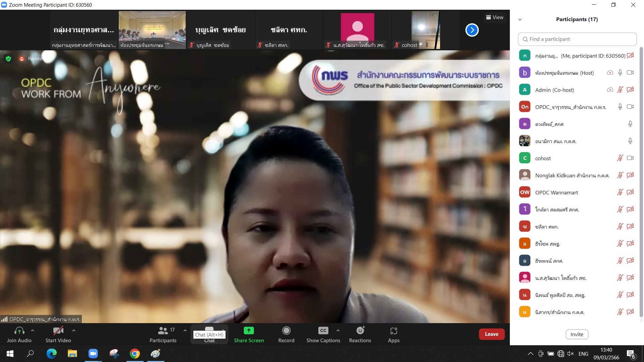This screenshot has width=644, height=362.
Task: Click the Show Captions CC icon
Action: 323,331
